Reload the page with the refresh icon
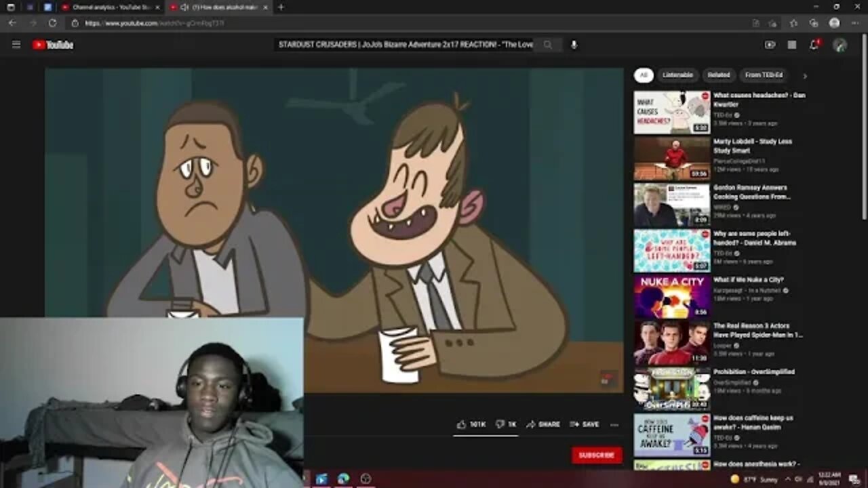 tap(52, 23)
